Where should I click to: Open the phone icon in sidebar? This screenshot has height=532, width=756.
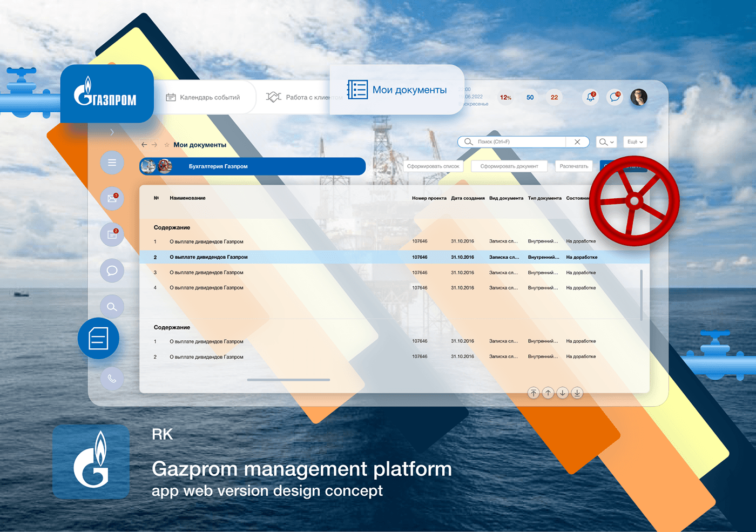click(x=112, y=379)
